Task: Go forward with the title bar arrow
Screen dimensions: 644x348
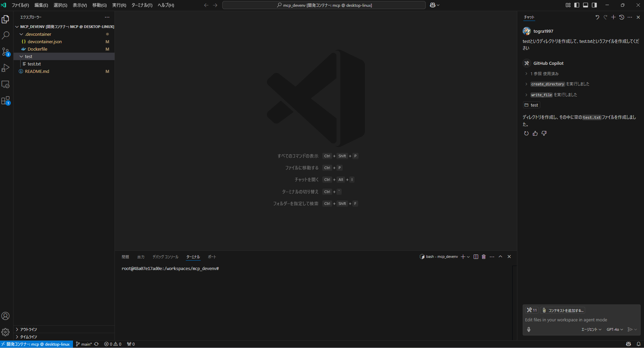Action: tap(215, 5)
